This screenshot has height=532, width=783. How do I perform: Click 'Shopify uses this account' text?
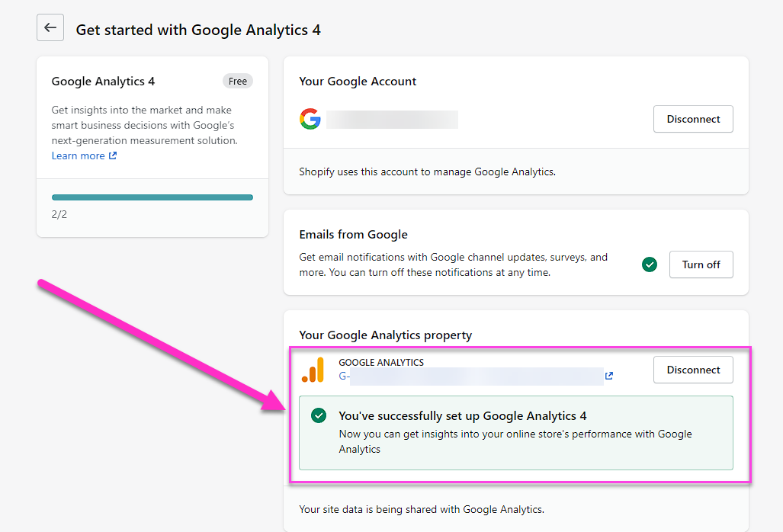tap(428, 171)
